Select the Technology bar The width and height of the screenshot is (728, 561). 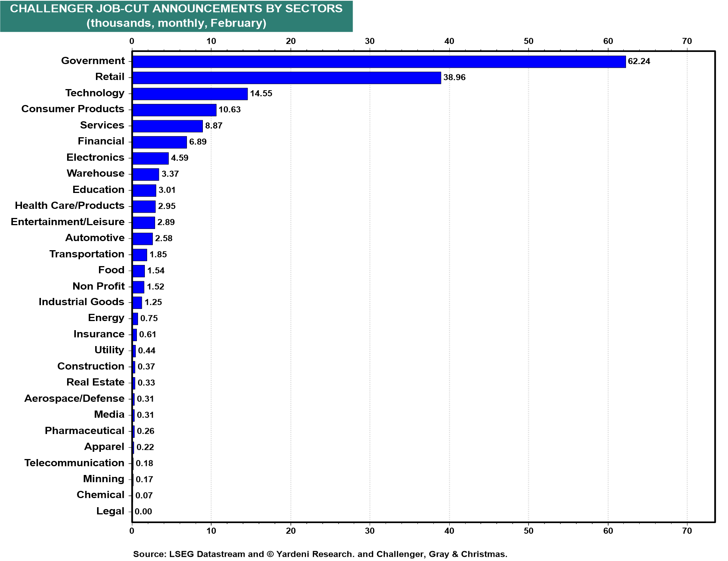(x=190, y=94)
